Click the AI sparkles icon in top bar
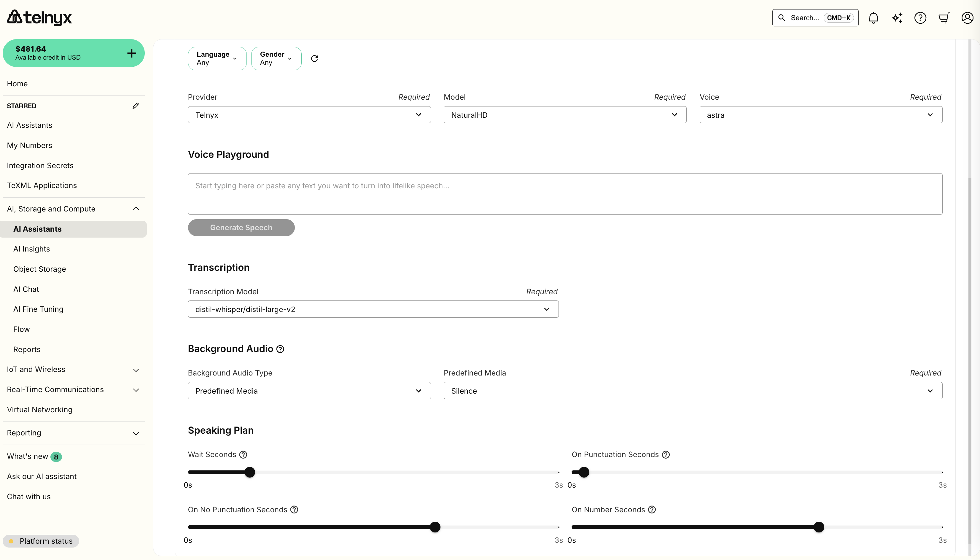Viewport: 980px width, 560px height. [897, 18]
